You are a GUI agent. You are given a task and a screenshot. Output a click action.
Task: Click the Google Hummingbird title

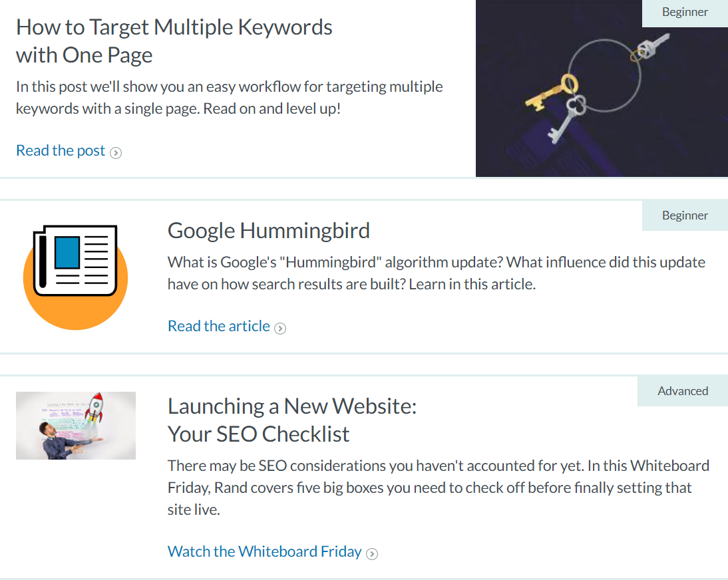tap(269, 231)
